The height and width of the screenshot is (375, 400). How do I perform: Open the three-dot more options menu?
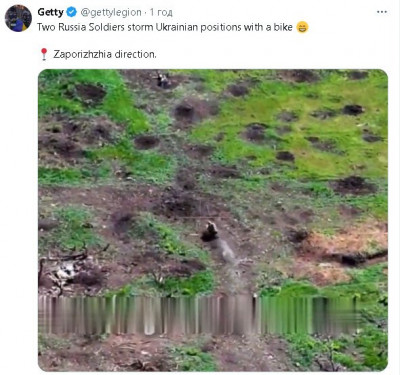tap(382, 12)
